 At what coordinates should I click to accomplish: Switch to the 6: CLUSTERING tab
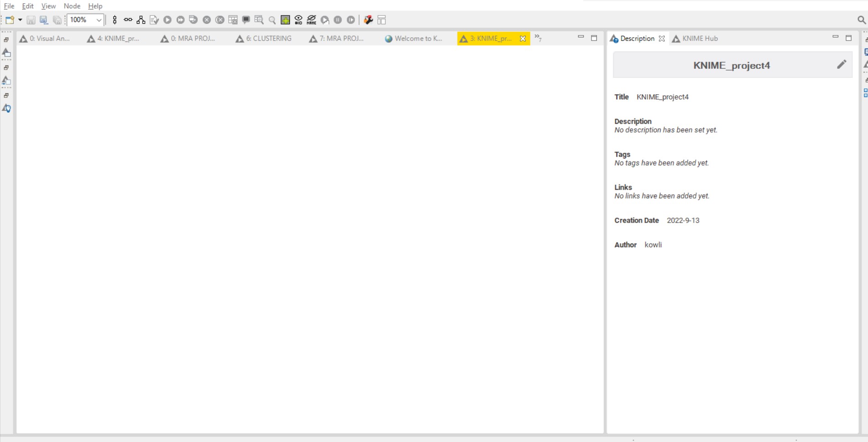(x=264, y=39)
